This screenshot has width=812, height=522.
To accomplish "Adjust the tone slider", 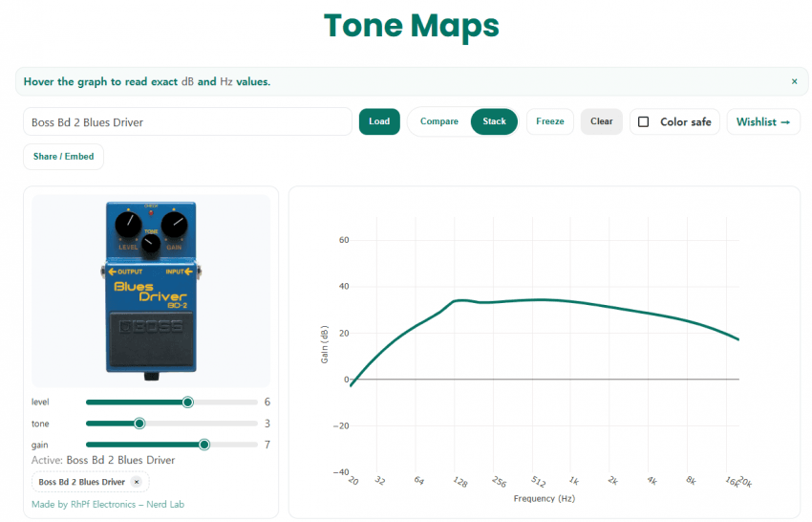I will tap(139, 424).
